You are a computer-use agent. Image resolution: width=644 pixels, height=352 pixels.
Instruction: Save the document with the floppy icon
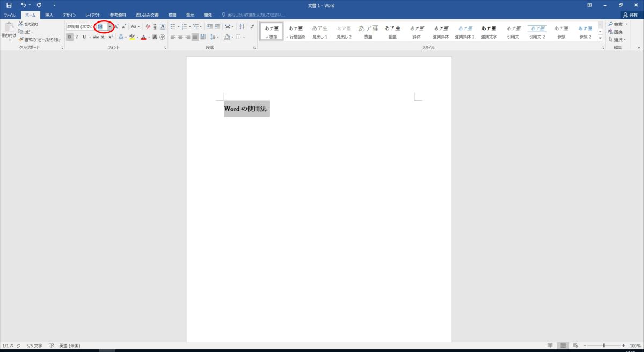(x=9, y=5)
